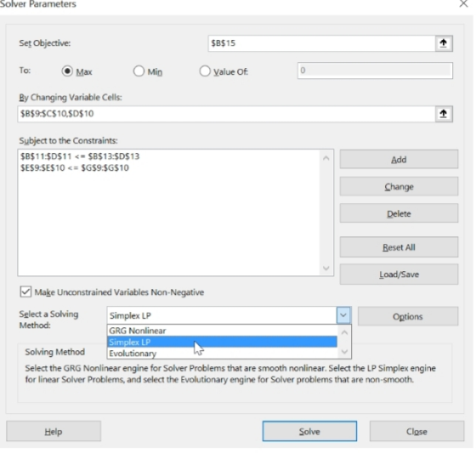
Task: Toggle Make Unconstrained Variables Non-Negative checkbox
Action: (25, 292)
